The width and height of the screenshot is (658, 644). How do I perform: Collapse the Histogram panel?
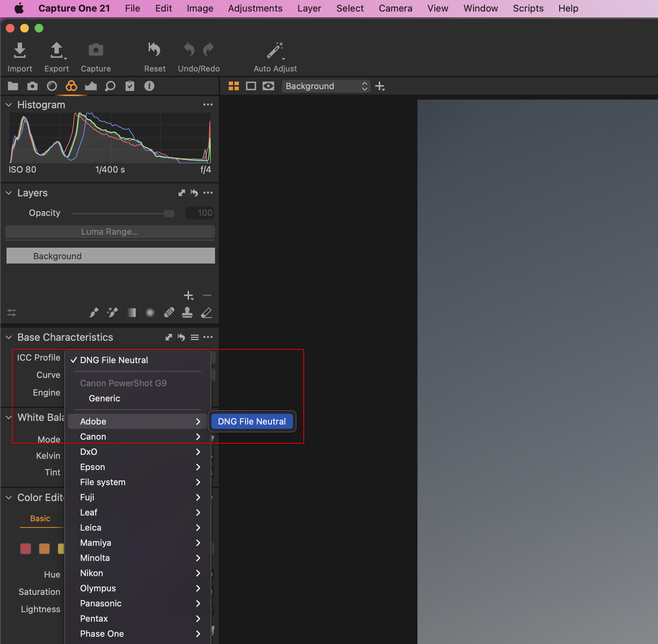(9, 105)
